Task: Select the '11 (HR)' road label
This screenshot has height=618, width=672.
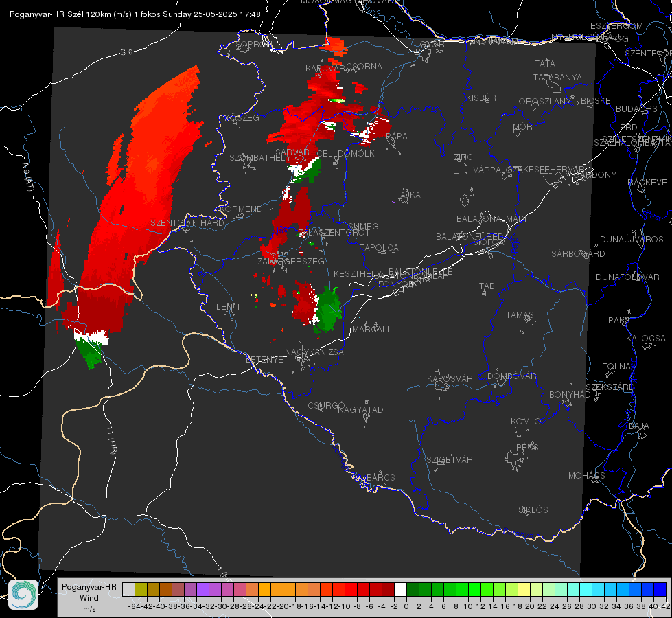Action: tap(113, 440)
